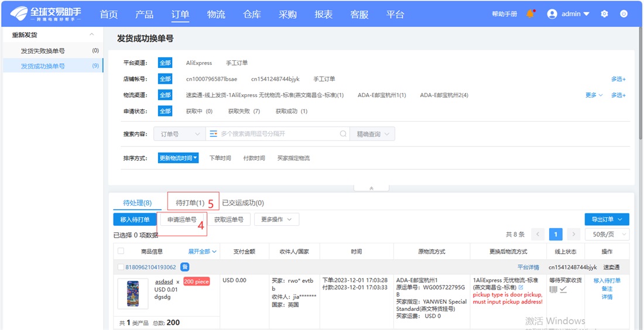The image size is (644, 330).
Task: Click the power logout icon
Action: tap(624, 14)
